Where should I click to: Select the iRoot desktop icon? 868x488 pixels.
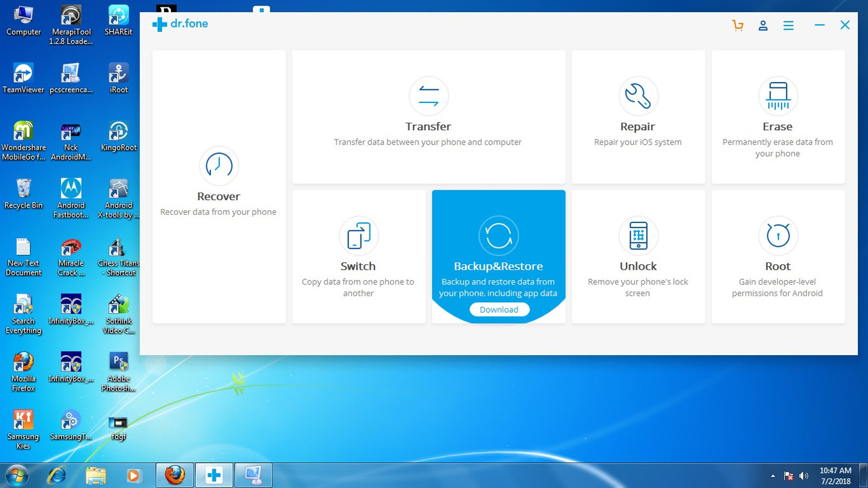[x=119, y=79]
